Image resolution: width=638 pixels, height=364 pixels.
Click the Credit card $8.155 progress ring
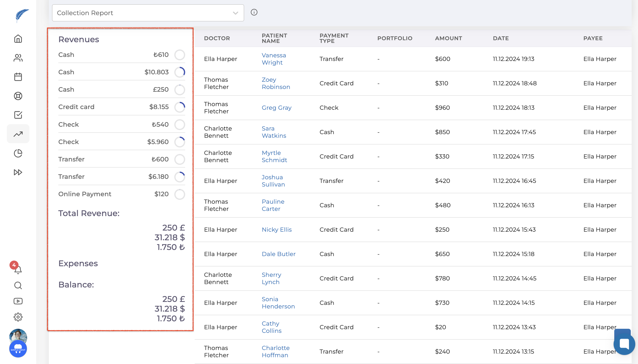[x=180, y=107]
